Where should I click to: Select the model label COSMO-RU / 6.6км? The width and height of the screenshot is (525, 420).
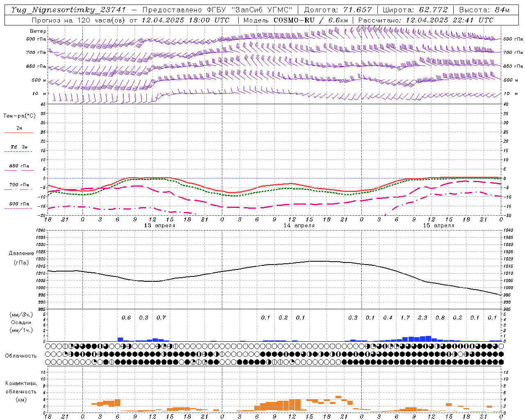(x=311, y=20)
